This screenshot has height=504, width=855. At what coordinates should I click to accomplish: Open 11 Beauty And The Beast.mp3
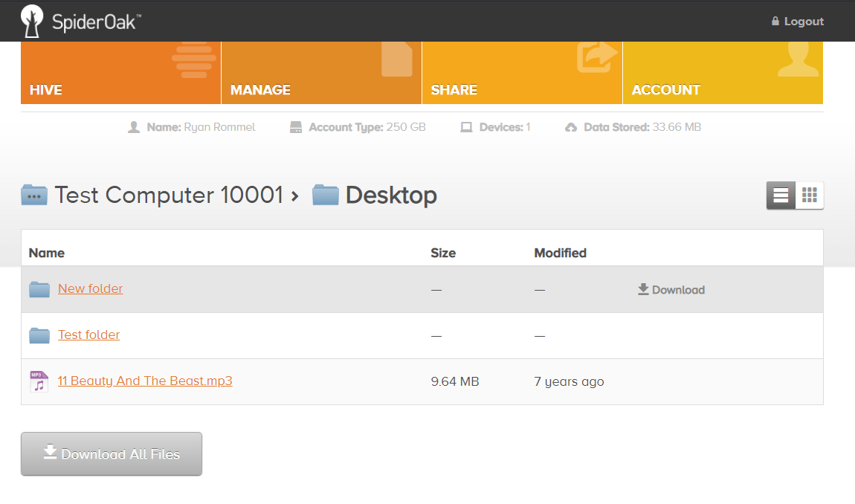(145, 381)
